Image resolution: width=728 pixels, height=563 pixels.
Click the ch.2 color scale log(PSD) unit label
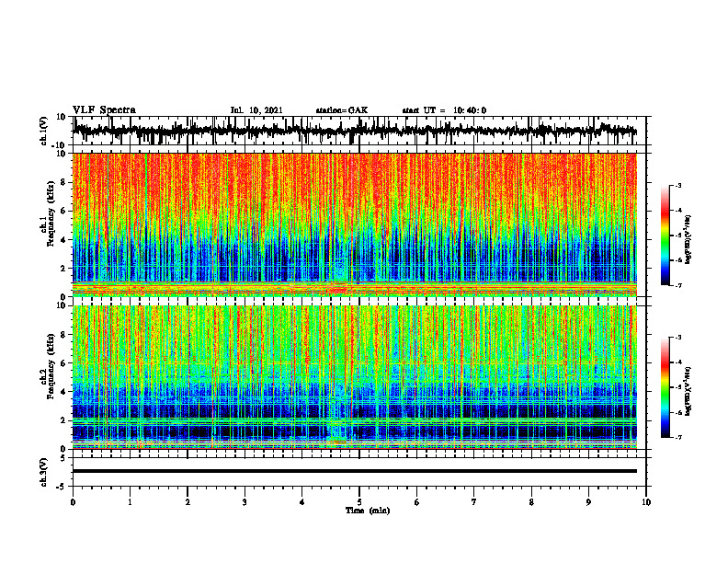pos(688,392)
